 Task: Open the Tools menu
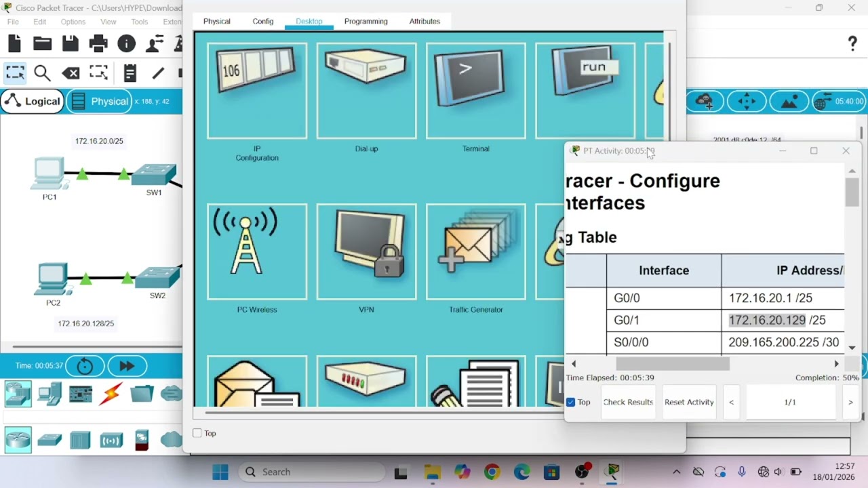tap(140, 22)
